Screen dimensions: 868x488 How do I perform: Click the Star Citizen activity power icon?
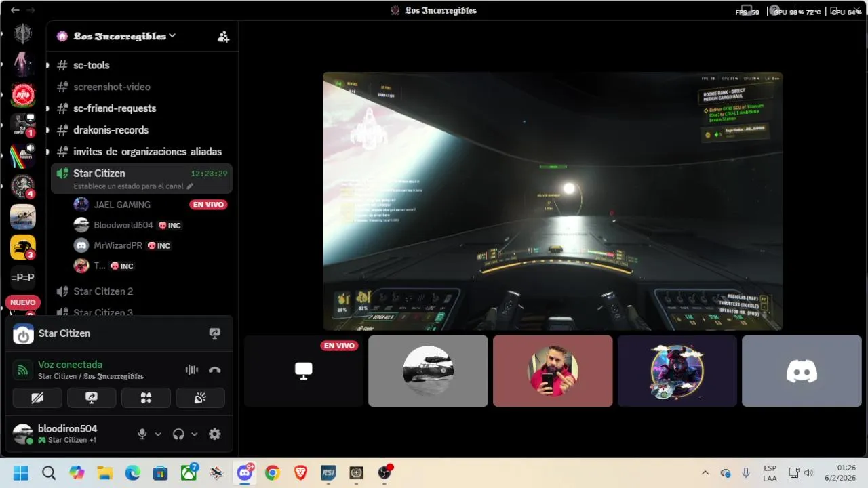click(23, 333)
